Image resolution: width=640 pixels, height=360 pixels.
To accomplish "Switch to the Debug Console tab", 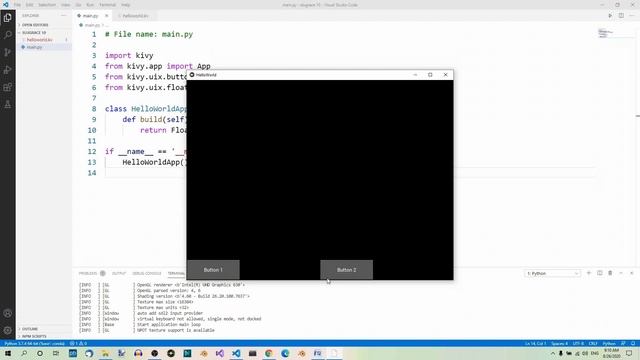I will click(x=147, y=273).
